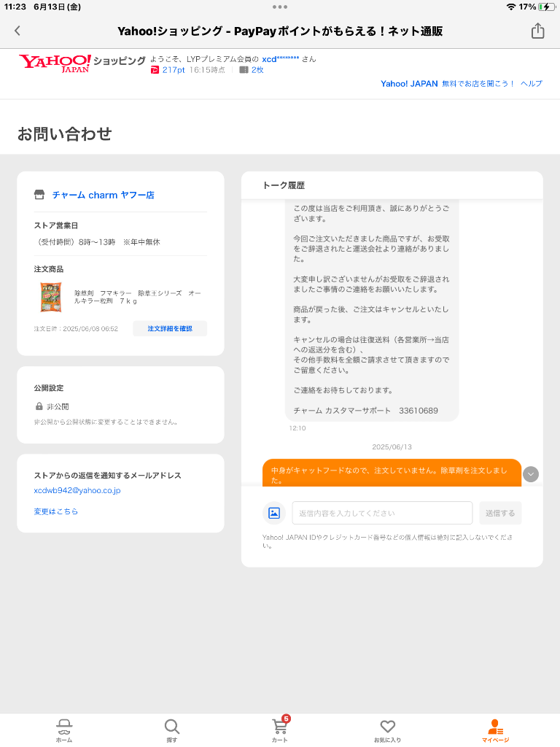Open 無料でお店を開こう！ link

point(478,84)
